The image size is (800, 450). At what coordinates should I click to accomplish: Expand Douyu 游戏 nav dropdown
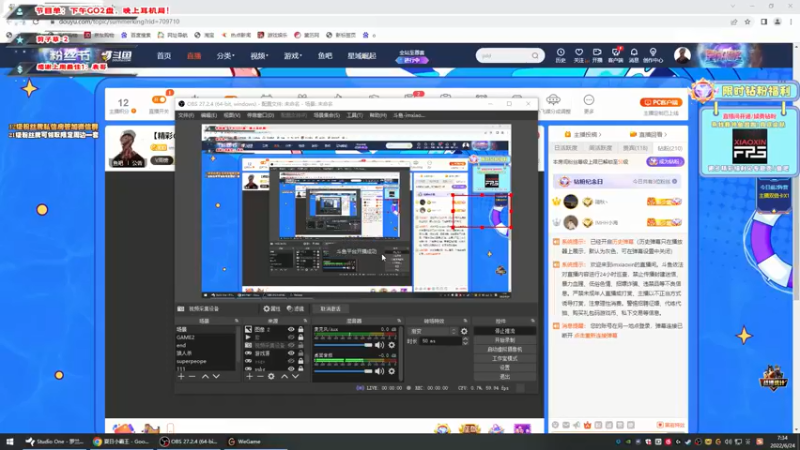pyautogui.click(x=293, y=56)
